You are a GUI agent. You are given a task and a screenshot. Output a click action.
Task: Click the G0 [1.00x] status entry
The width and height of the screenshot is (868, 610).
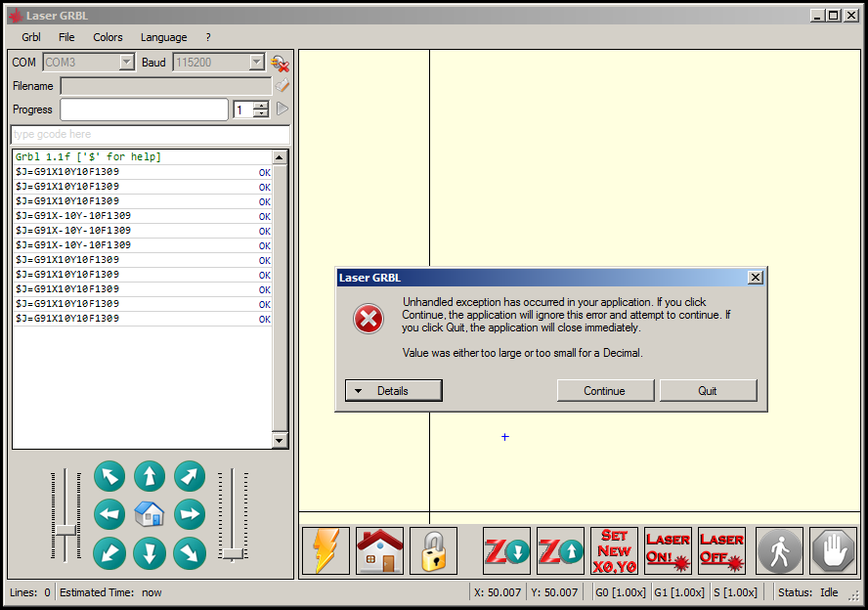[x=621, y=592]
